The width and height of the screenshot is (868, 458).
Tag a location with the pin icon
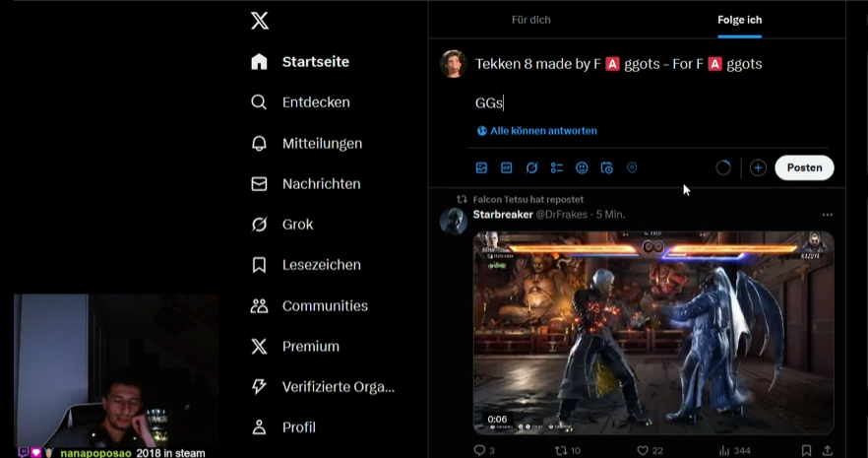coord(632,167)
